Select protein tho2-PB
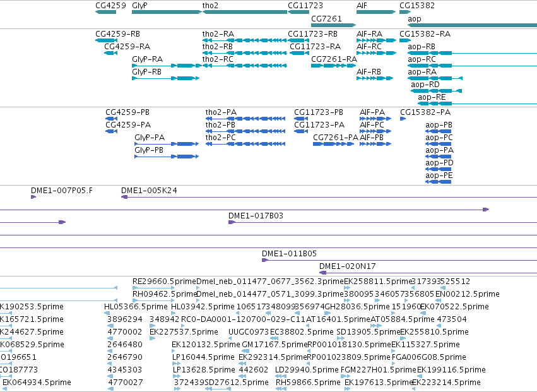The width and height of the screenshot is (537, 392). click(221, 125)
